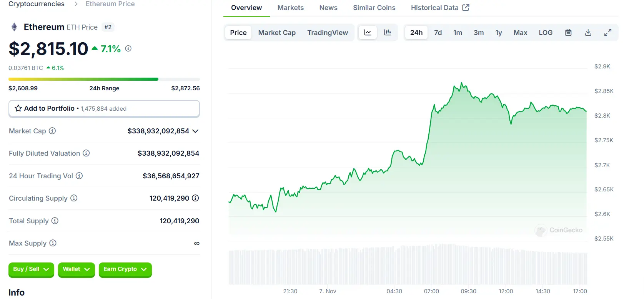Open Wallet dropdown
The height and width of the screenshot is (299, 644).
coord(77,269)
